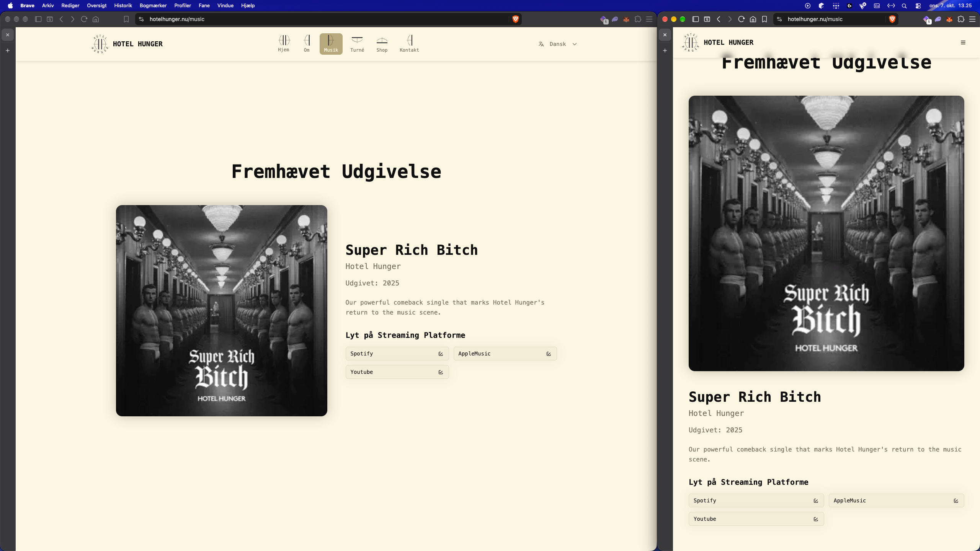Bookmark page in right Brave window
Screen dimensions: 980x551
tap(764, 19)
